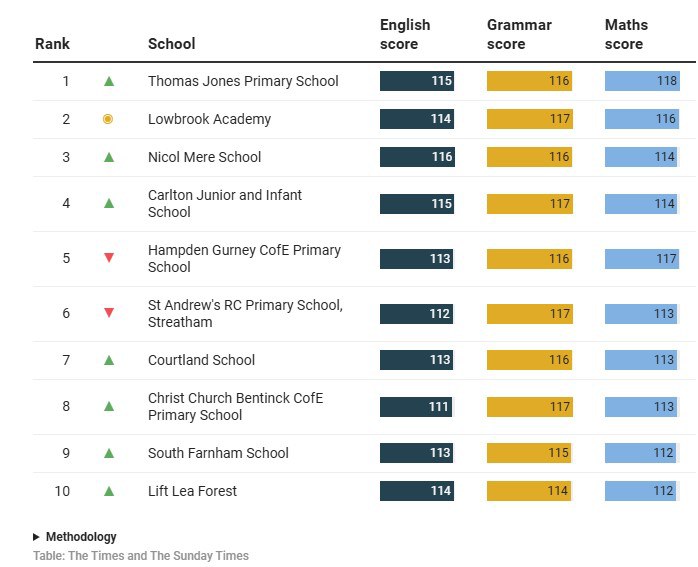Sort table by Rank column header

pos(52,44)
